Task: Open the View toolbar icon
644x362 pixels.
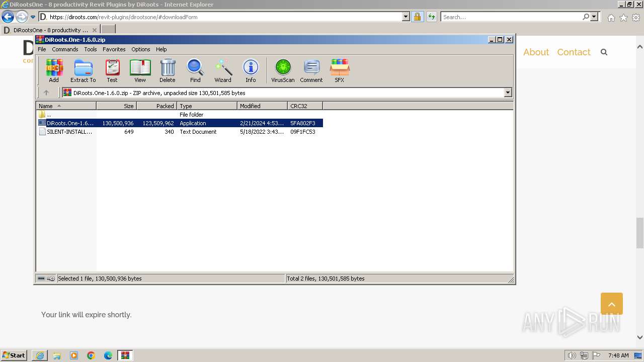Action: 140,71
